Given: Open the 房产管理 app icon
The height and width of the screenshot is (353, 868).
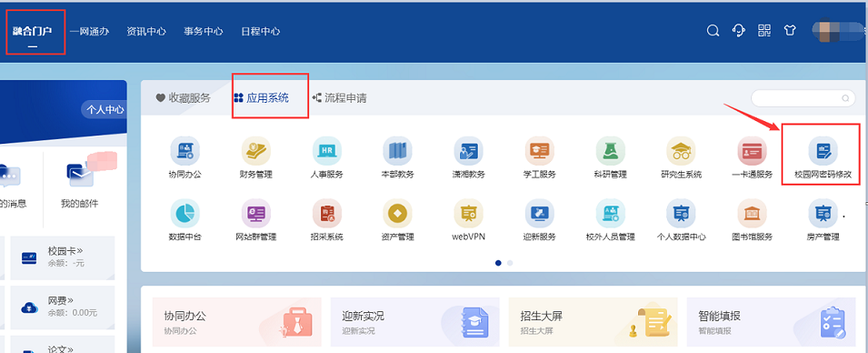Looking at the screenshot, I should (x=823, y=213).
